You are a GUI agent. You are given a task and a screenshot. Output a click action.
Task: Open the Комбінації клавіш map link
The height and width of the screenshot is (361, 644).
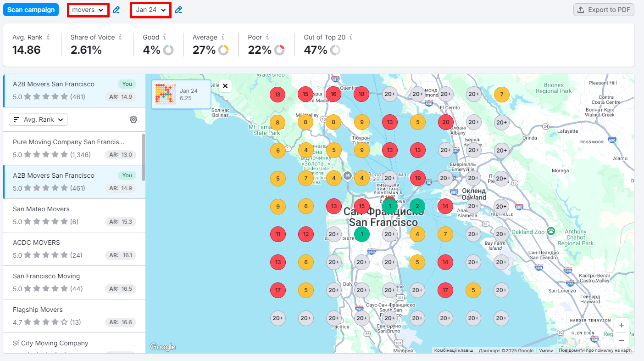454,350
